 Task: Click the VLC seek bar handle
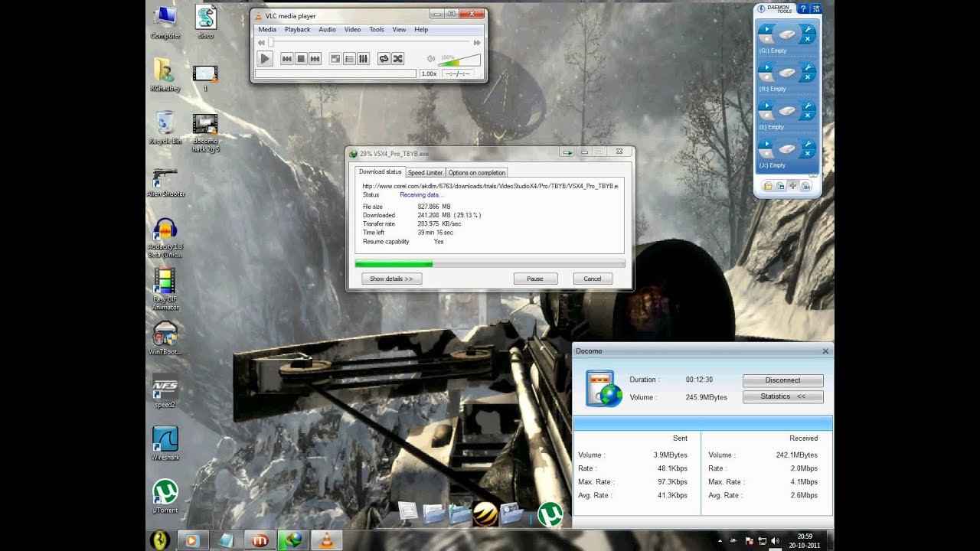(x=270, y=43)
